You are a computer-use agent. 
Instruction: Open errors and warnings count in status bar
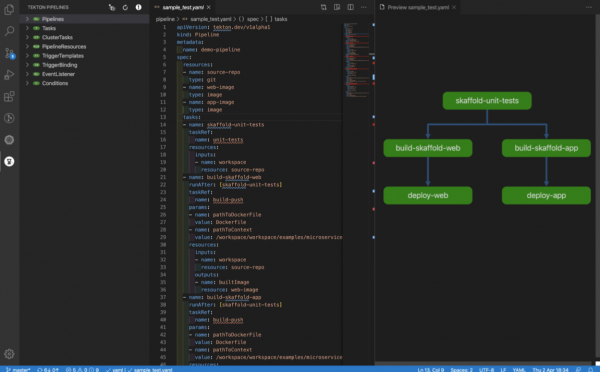(82, 370)
